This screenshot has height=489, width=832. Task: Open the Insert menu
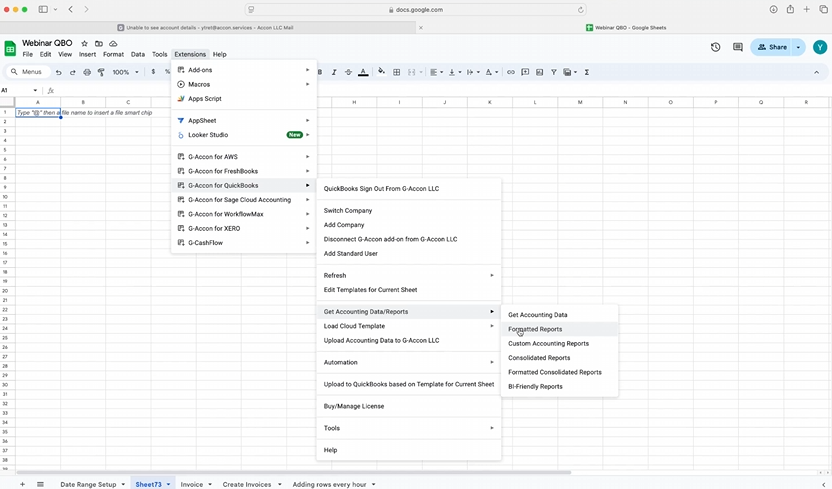(x=88, y=54)
